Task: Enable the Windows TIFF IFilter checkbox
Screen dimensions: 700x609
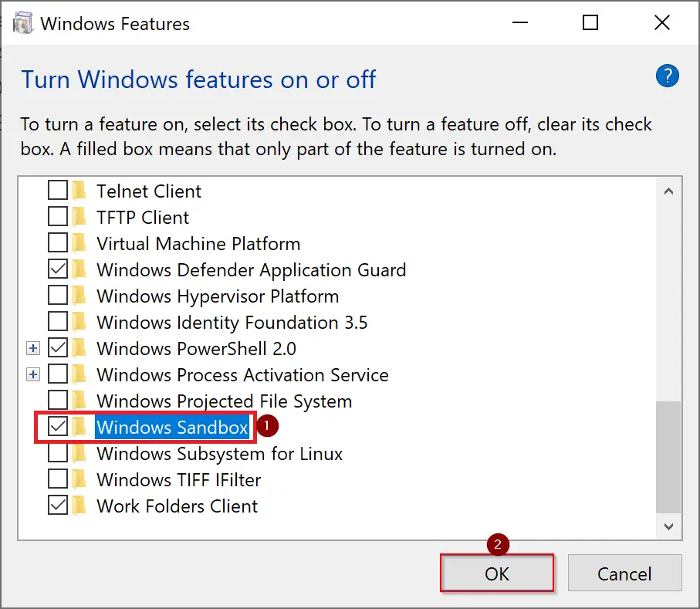Action: (58, 479)
